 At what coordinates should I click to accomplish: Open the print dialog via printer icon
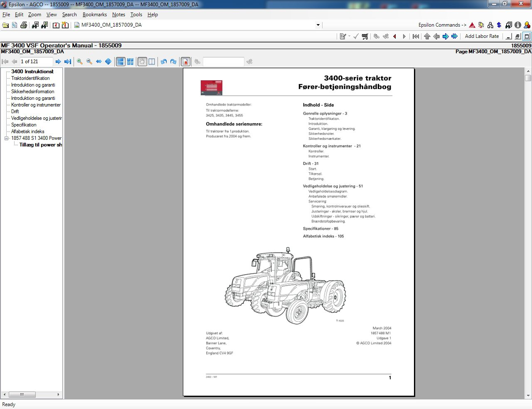point(24,25)
